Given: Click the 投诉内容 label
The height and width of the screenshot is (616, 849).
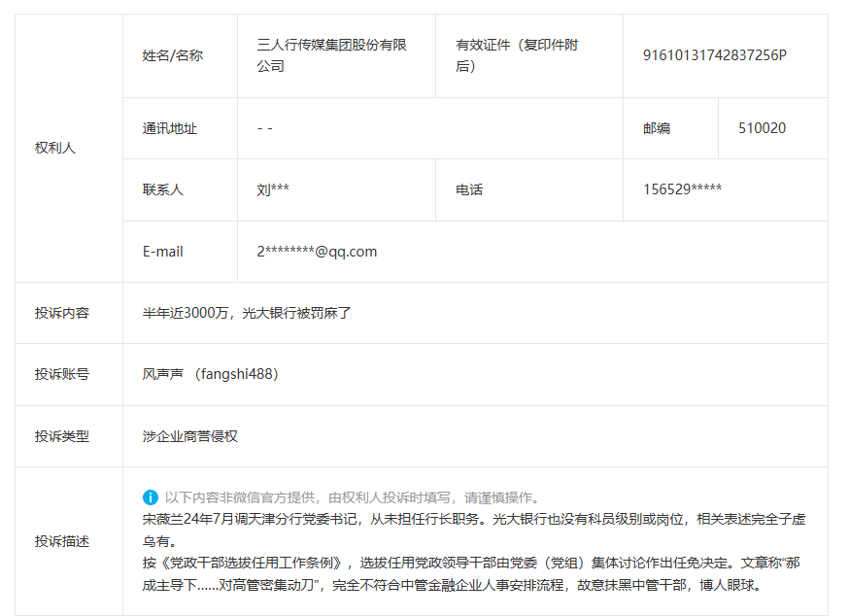Looking at the screenshot, I should [62, 313].
